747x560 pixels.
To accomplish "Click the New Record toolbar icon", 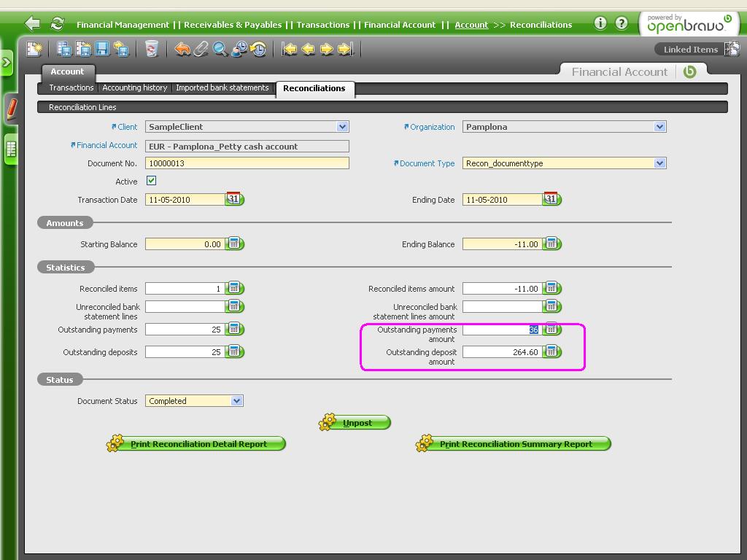I will [34, 49].
